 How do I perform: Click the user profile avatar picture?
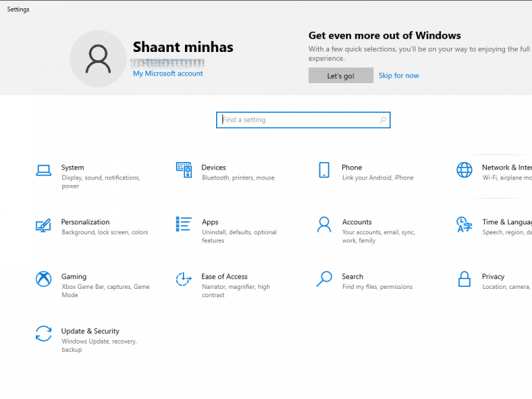[98, 59]
